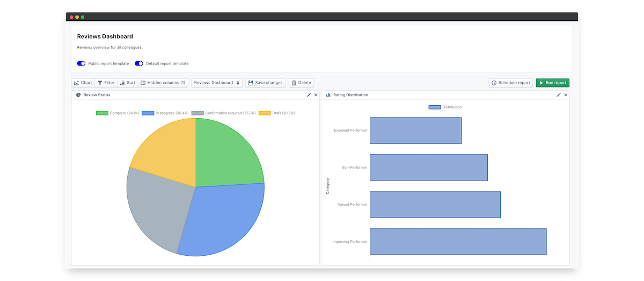This screenshot has height=281, width=644.
Task: Toggle the Complete (24.1%) legend swatch
Action: [102, 113]
